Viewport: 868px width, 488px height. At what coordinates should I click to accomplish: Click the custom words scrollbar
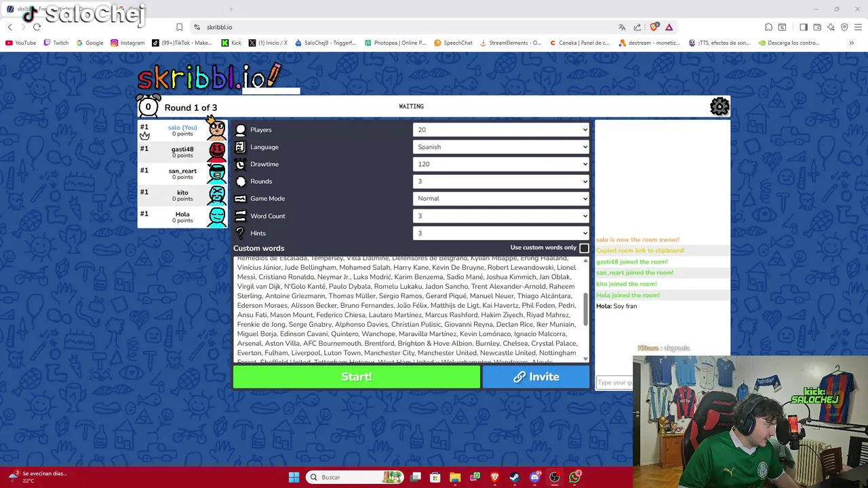pos(586,309)
